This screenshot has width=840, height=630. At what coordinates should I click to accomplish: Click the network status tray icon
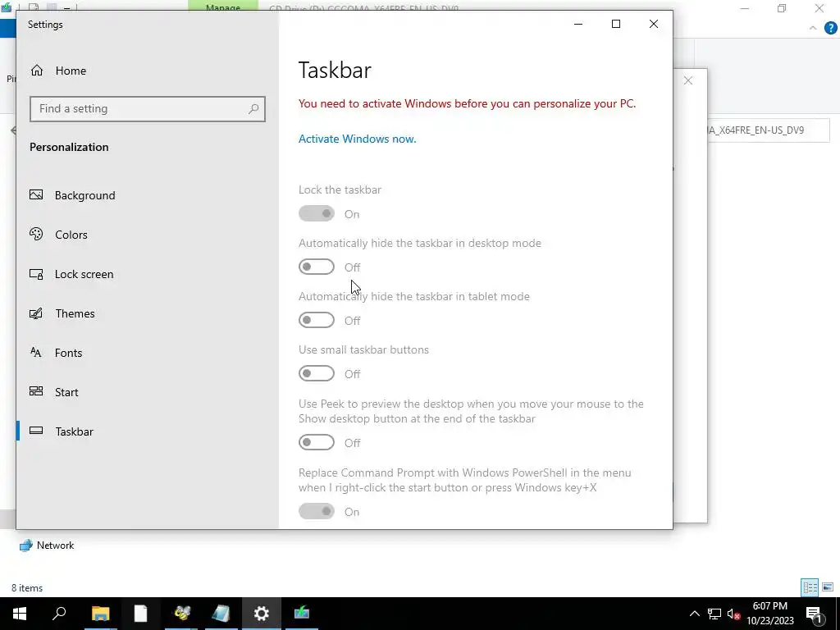point(714,614)
